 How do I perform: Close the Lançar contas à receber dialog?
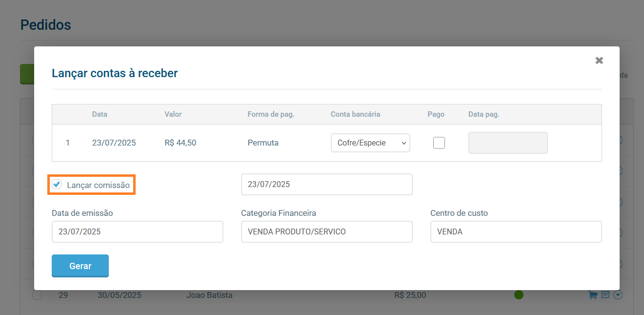pos(599,61)
